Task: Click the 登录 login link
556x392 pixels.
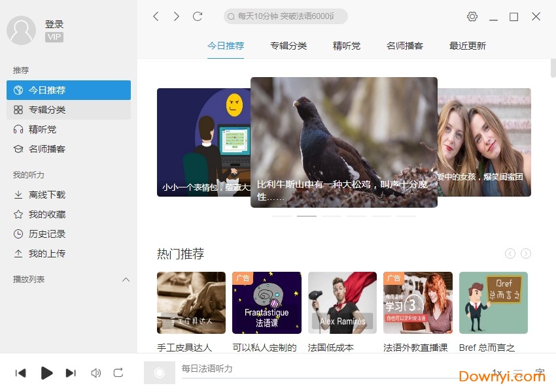Action: (x=54, y=24)
